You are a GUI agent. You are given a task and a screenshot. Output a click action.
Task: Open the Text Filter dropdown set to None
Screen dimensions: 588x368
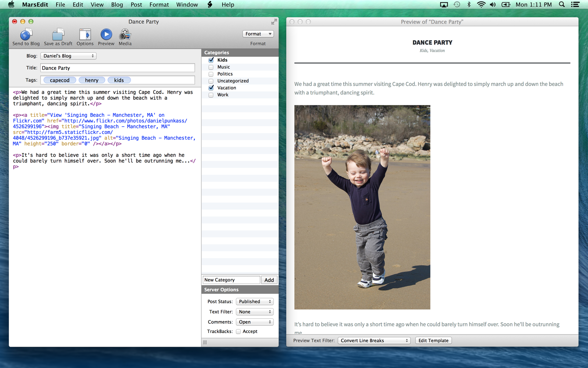(x=255, y=312)
